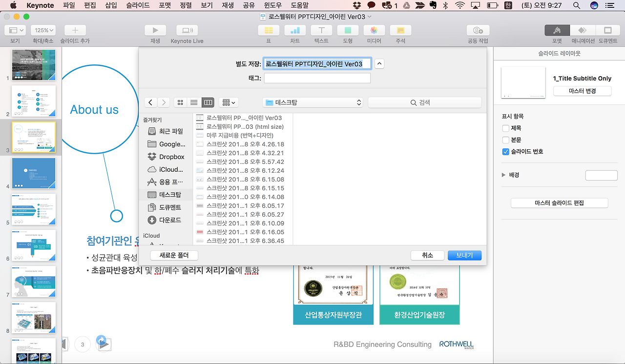Click the 보내기 export button

pos(464,255)
